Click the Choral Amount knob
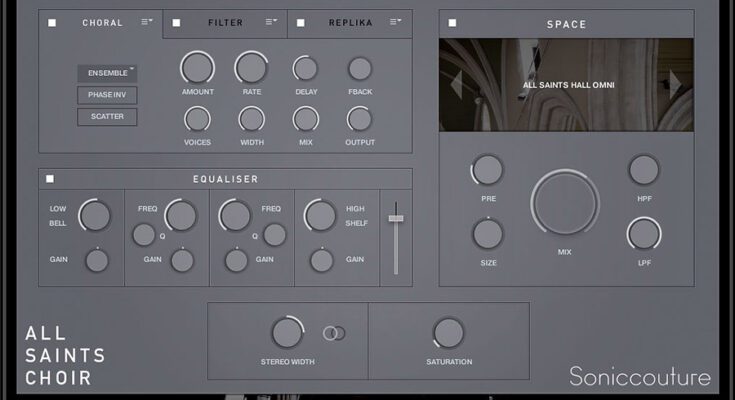Screen dimensions: 735x400 click(x=198, y=68)
